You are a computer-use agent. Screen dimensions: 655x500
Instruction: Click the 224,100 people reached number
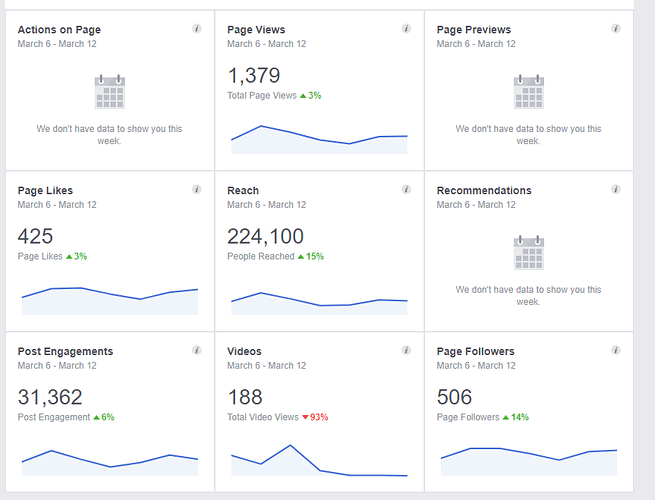pos(265,236)
